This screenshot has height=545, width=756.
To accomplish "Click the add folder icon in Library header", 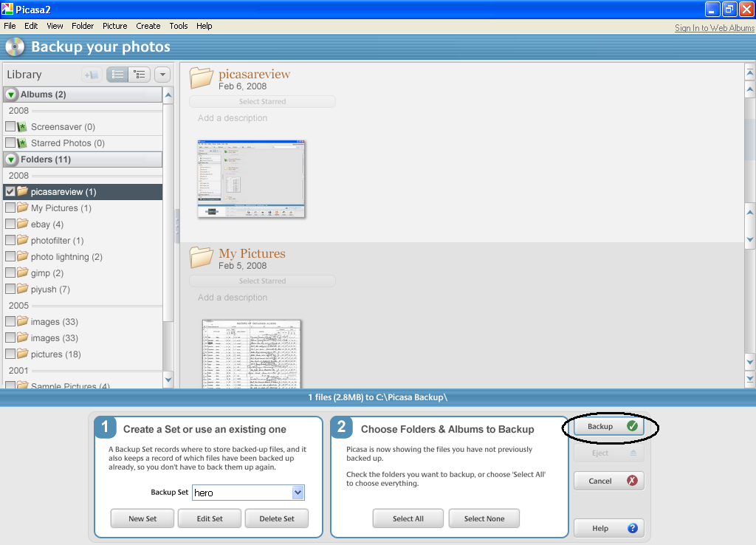I will [91, 75].
